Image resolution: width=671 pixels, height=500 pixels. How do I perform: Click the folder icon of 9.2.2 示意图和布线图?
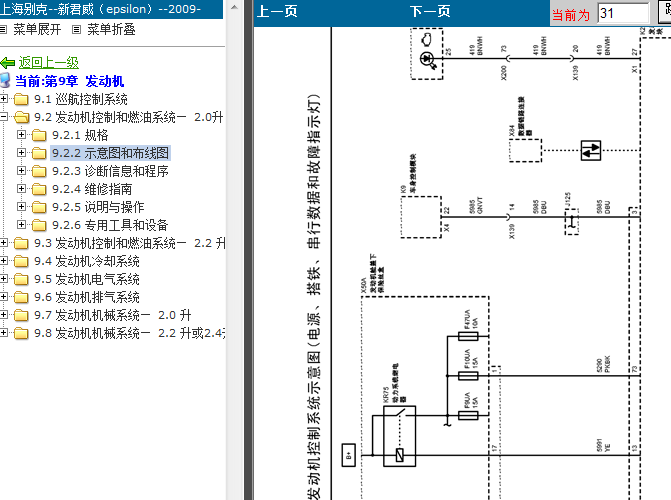point(39,153)
